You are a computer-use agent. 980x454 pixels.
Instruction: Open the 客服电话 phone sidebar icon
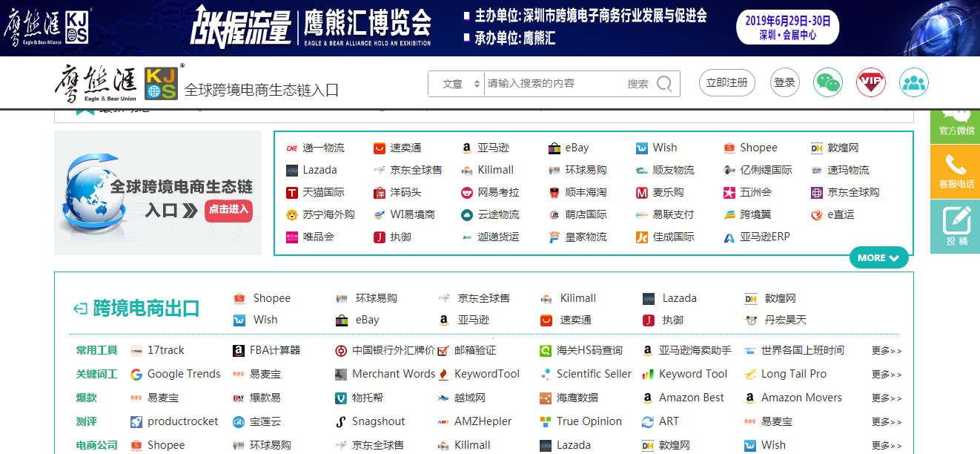956,171
